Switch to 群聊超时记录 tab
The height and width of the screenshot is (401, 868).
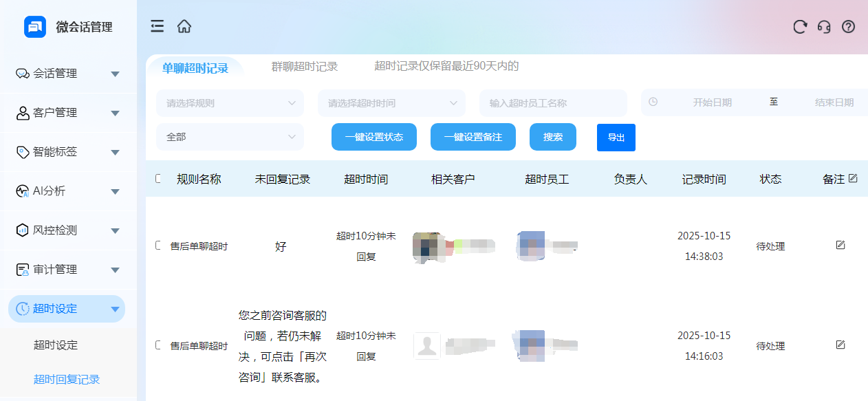click(x=305, y=67)
